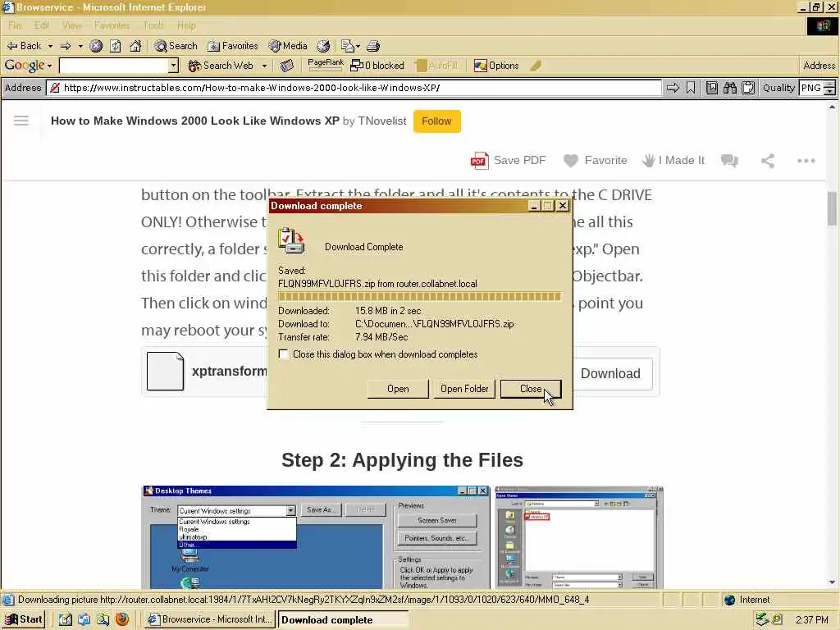The height and width of the screenshot is (630, 840).
Task: Click the Google highlighter pen icon
Action: click(x=536, y=66)
